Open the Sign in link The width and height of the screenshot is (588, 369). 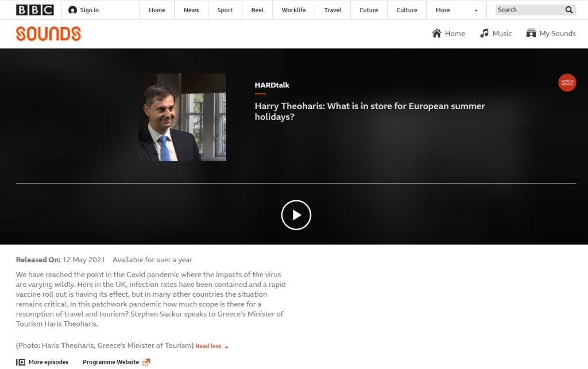pos(89,10)
